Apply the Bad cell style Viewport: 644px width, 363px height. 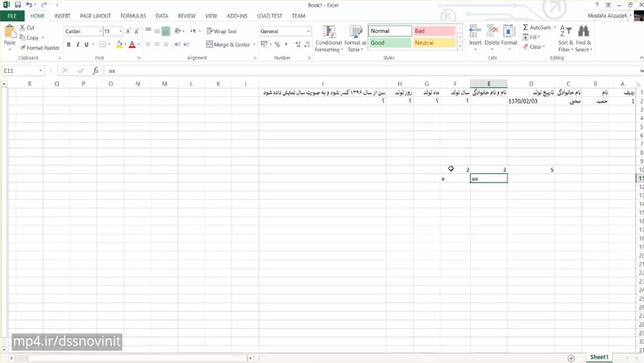point(434,31)
